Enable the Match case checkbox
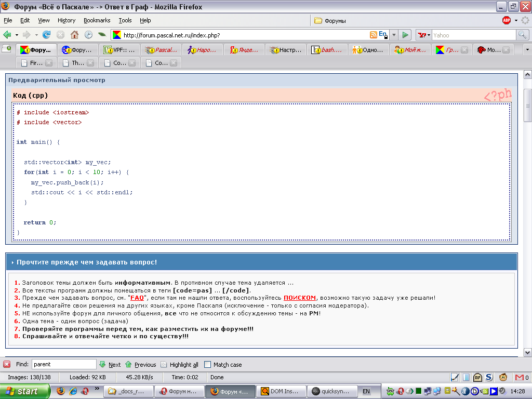Screen dimensions: 532x399 (x=208, y=365)
